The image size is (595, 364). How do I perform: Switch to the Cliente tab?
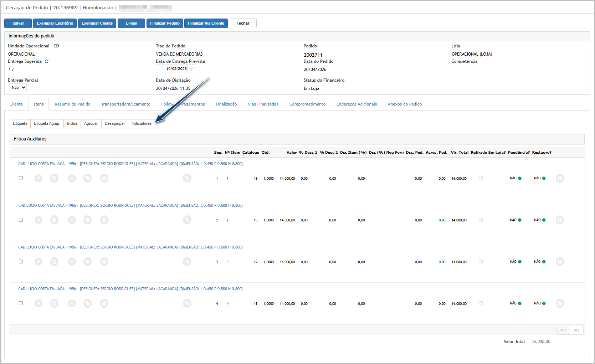16,104
